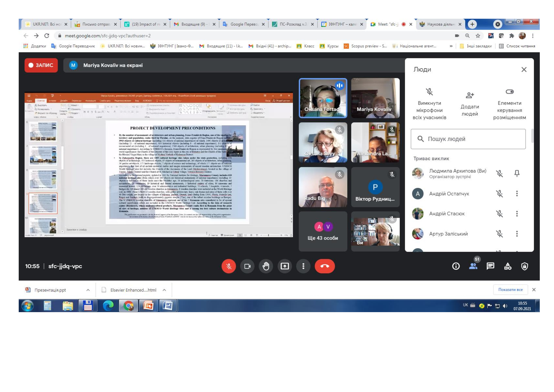
Task: Toggle the camera button
Action: pyautogui.click(x=247, y=266)
